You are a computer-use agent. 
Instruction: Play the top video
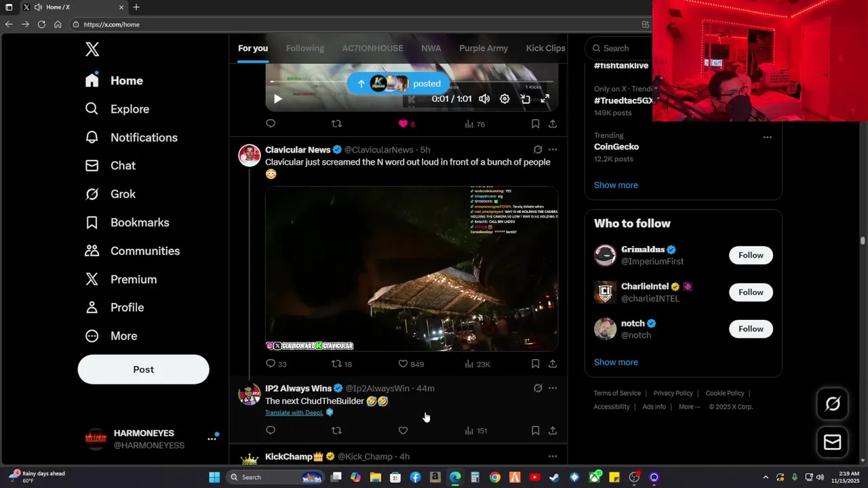pyautogui.click(x=277, y=99)
